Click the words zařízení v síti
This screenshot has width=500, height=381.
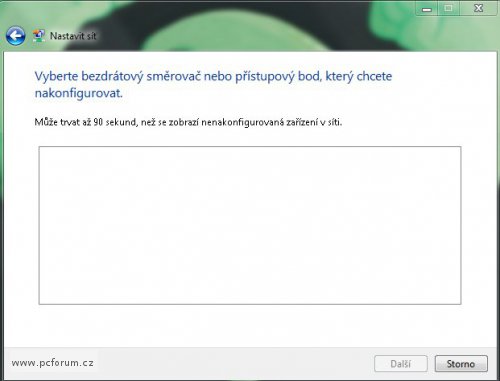314,122
